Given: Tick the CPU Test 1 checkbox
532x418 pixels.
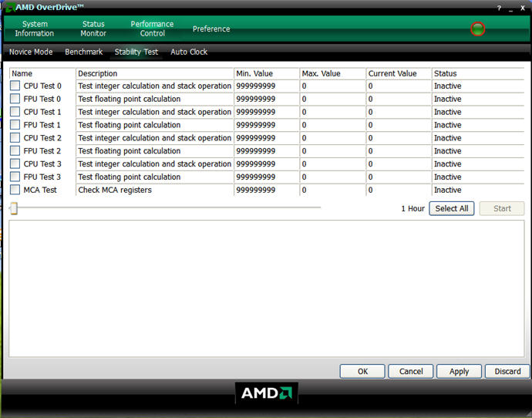Looking at the screenshot, I should (15, 112).
